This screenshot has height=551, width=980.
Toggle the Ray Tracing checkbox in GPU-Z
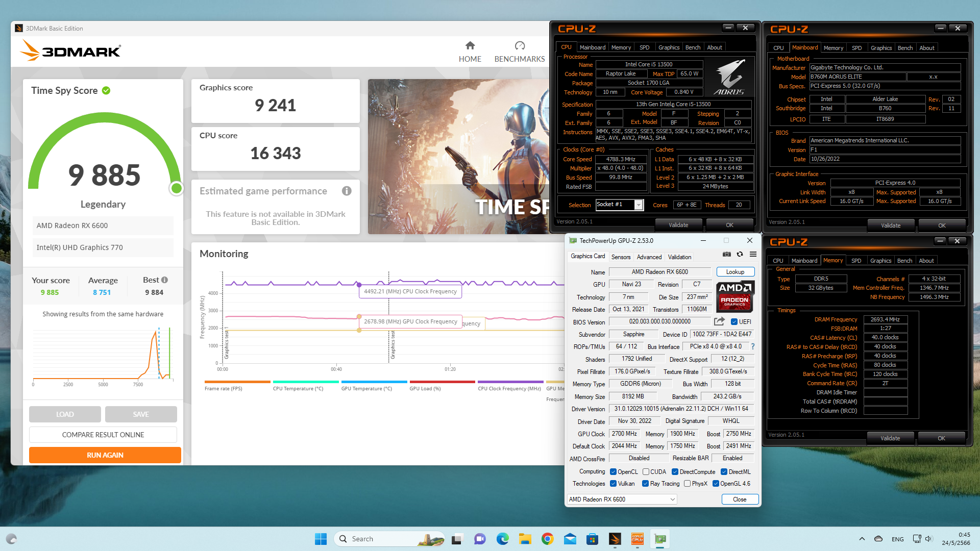point(645,484)
